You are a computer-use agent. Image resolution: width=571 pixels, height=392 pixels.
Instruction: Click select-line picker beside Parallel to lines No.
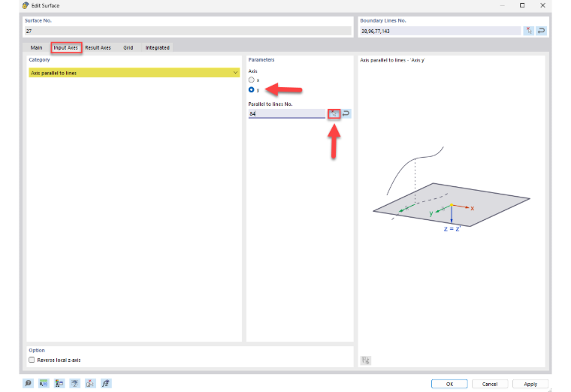pos(334,113)
